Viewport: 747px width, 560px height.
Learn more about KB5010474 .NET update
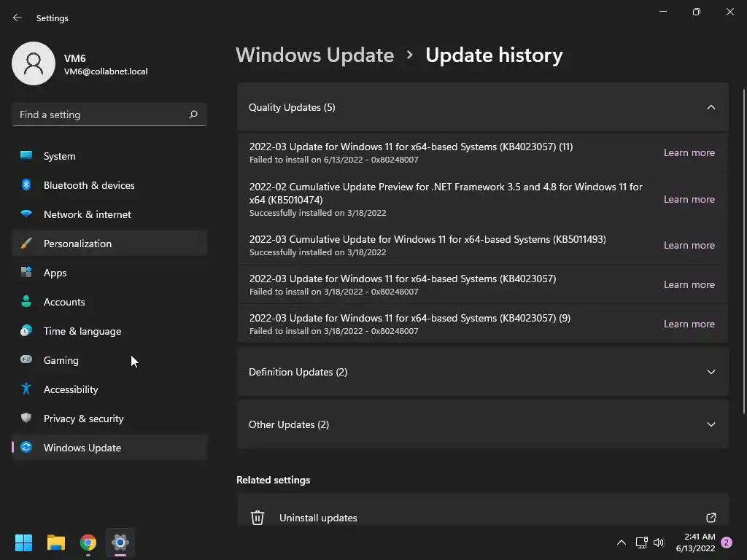[x=689, y=199]
